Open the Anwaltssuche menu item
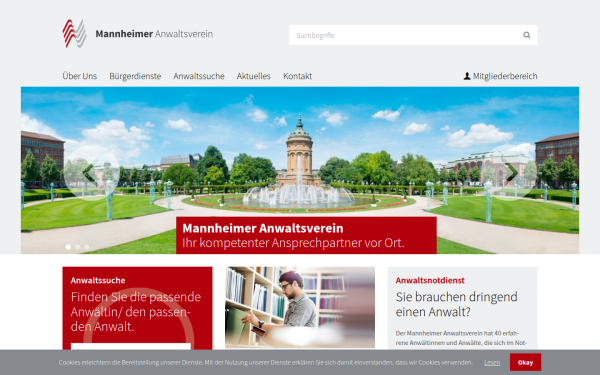 (199, 76)
